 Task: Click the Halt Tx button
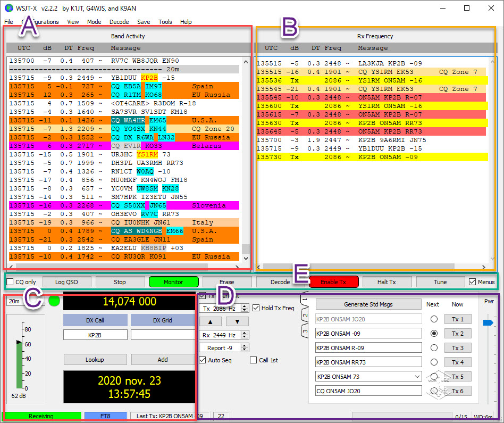click(x=387, y=282)
